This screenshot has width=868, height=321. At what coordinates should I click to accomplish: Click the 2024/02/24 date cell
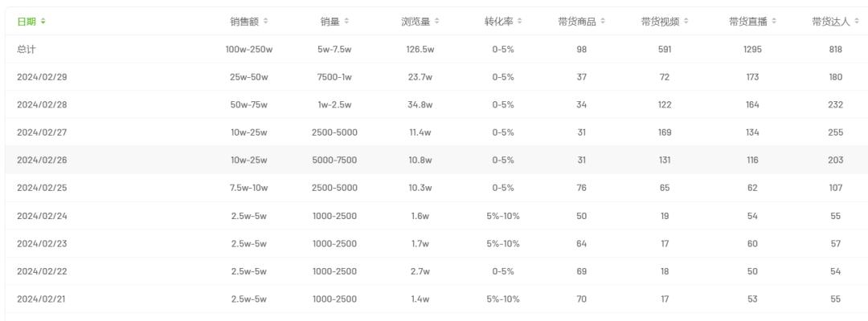(x=42, y=216)
